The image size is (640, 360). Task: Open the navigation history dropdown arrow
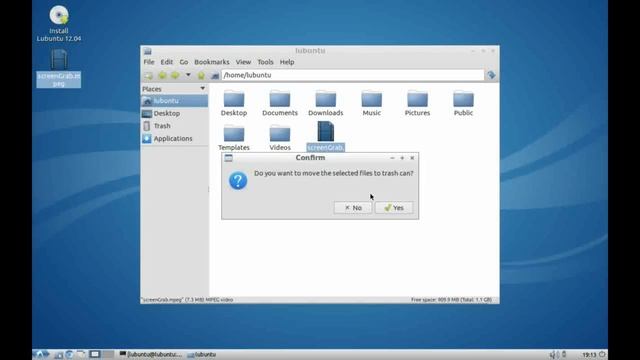188,75
